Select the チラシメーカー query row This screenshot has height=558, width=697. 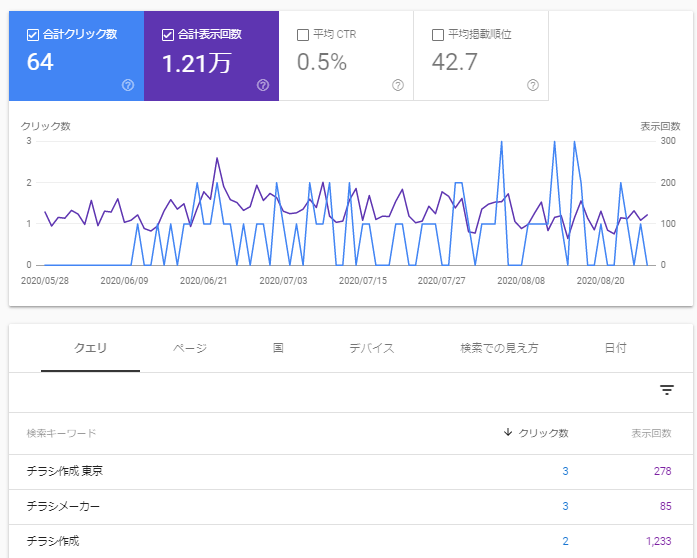351,506
